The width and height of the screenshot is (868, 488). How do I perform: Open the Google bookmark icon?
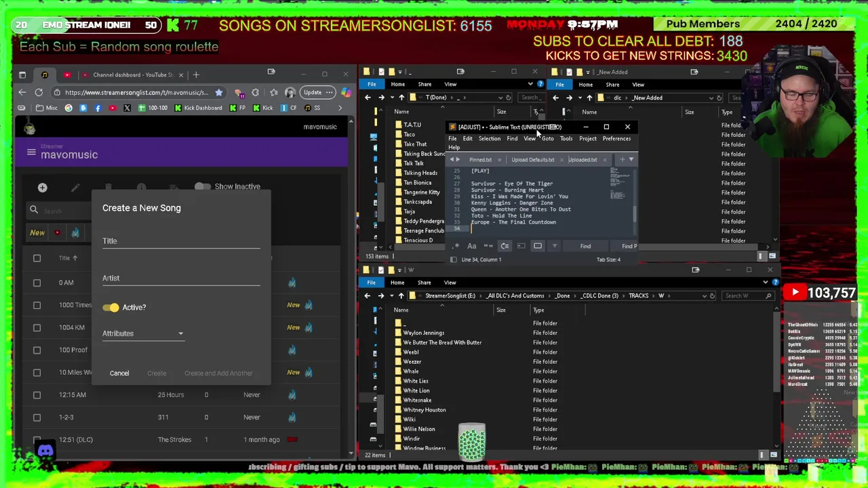[x=68, y=108]
